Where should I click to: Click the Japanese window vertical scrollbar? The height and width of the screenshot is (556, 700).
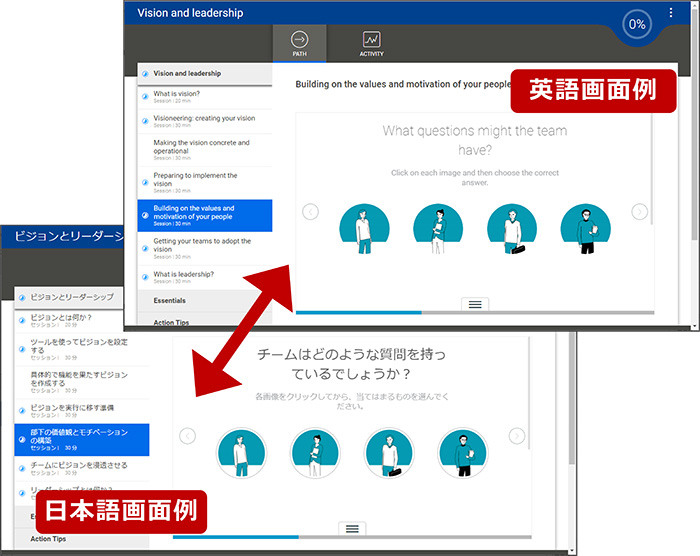[571, 397]
